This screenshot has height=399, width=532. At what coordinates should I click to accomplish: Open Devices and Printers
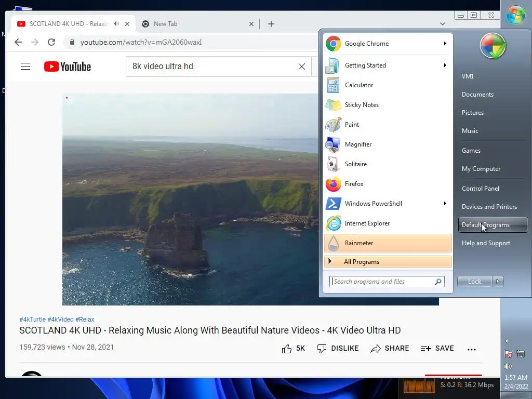pos(489,207)
